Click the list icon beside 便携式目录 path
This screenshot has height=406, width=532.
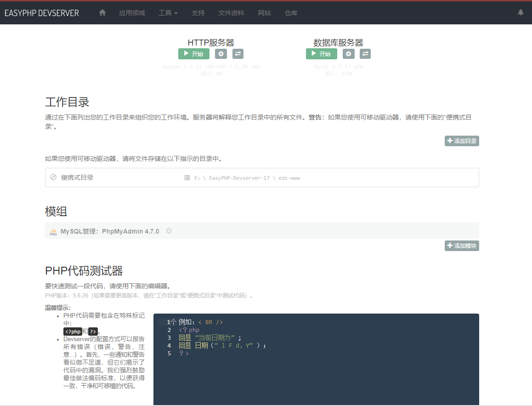pyautogui.click(x=187, y=177)
